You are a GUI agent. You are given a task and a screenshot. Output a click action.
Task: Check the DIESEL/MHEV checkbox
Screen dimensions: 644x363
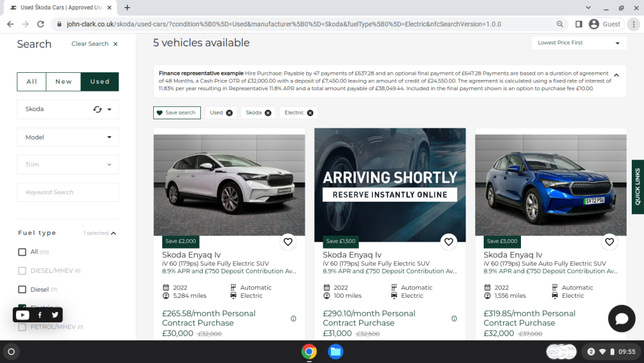(x=22, y=271)
